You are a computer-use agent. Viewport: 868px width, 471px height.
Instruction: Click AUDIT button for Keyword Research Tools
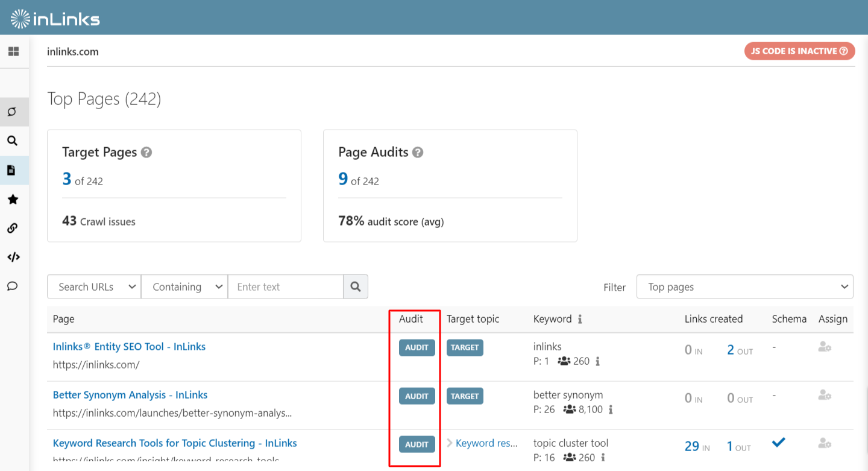coord(417,444)
